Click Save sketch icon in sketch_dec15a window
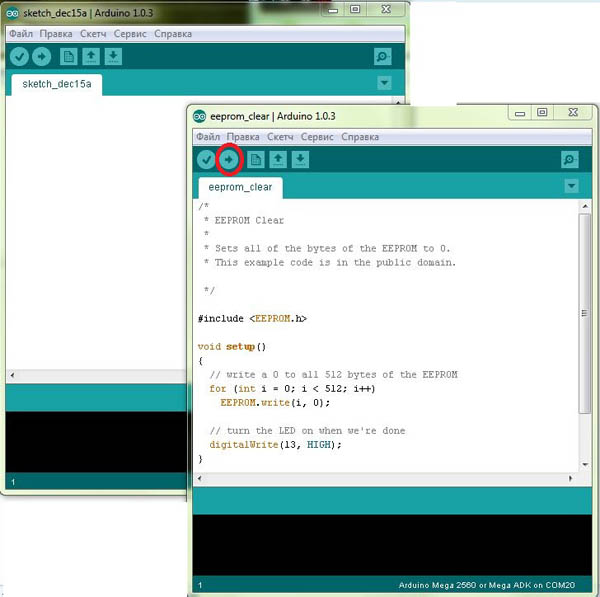This screenshot has width=600, height=597. tap(113, 57)
